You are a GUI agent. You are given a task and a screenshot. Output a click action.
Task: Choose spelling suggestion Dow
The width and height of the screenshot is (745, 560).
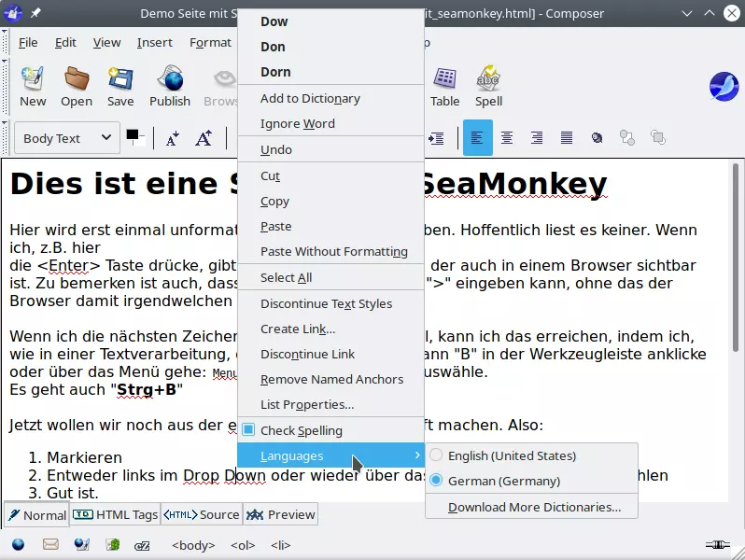pos(330,21)
